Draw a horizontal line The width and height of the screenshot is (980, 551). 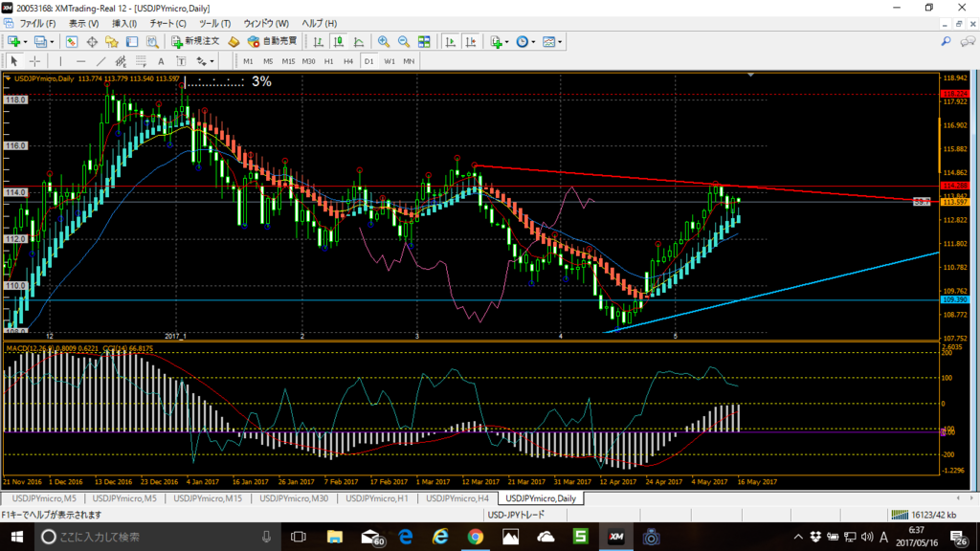click(80, 61)
